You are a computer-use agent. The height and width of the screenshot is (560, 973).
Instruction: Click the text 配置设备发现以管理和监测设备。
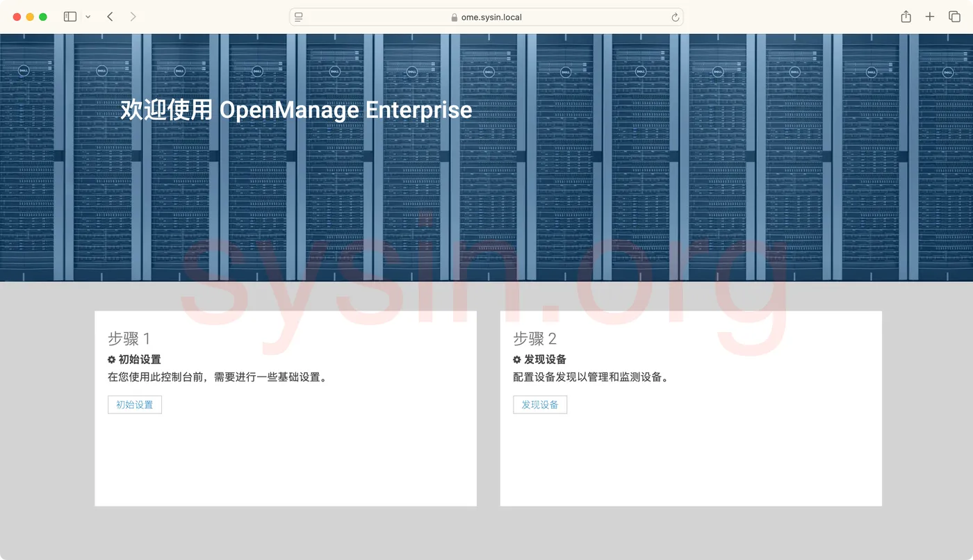591,378
